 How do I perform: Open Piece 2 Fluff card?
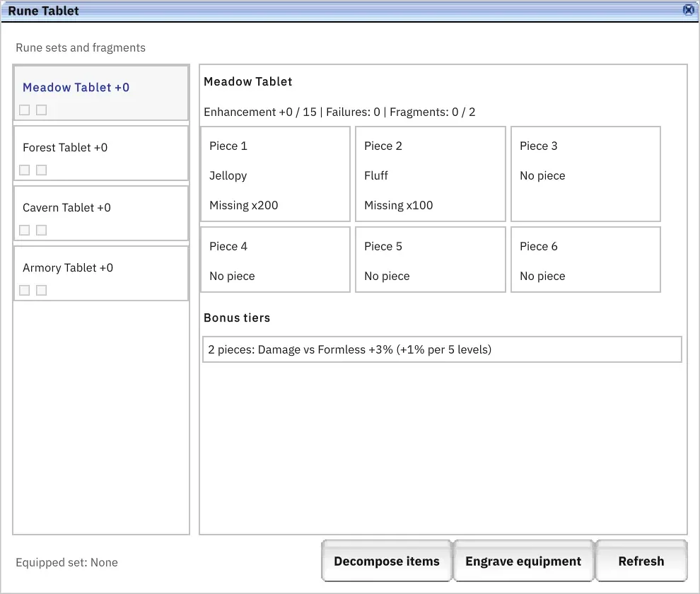pos(431,174)
